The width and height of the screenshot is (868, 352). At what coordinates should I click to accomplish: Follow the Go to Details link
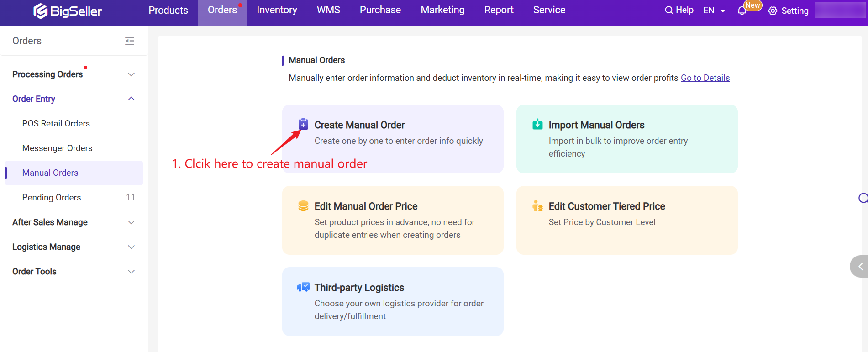pyautogui.click(x=705, y=78)
